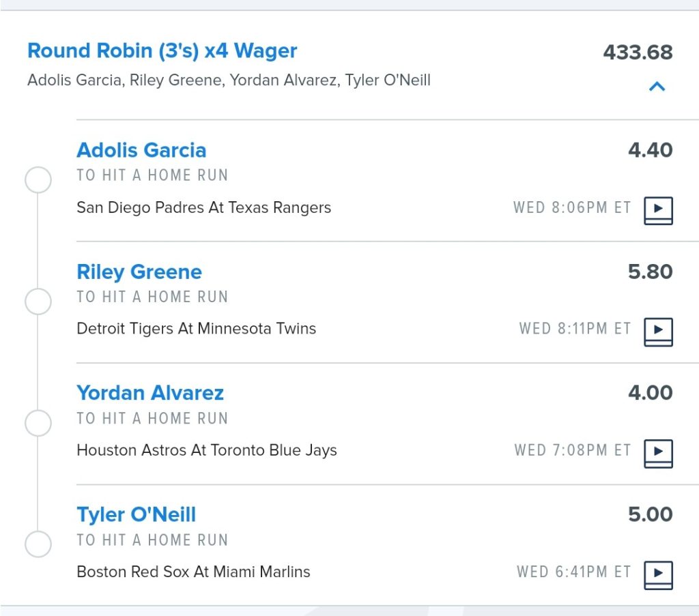Open Tyler O'Neill player link
Screen dimensions: 699x616
pyautogui.click(x=137, y=514)
